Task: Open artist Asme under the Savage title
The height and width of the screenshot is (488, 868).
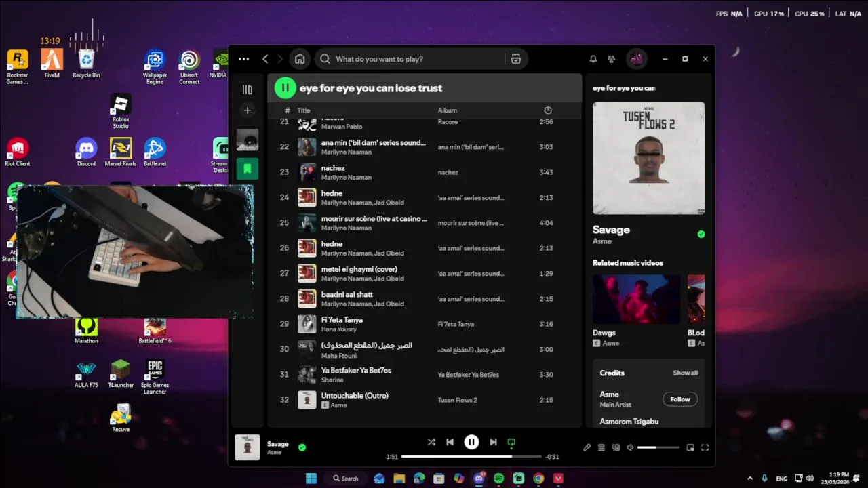Action: [x=602, y=241]
